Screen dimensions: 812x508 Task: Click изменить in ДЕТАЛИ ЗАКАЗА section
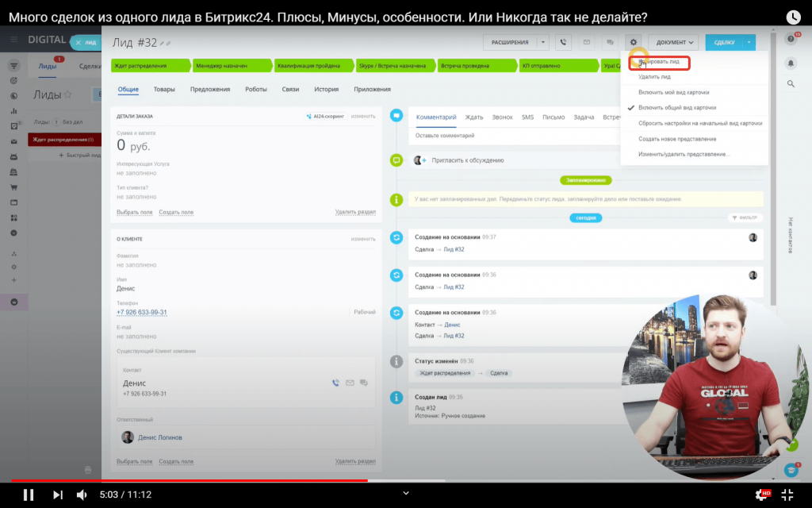[x=363, y=117]
